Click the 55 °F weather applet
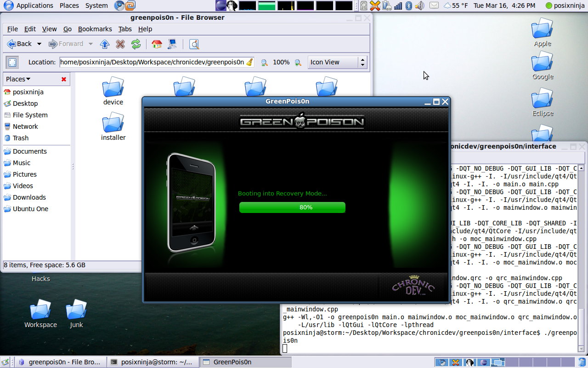Screen dimensions: 588x368 point(455,6)
